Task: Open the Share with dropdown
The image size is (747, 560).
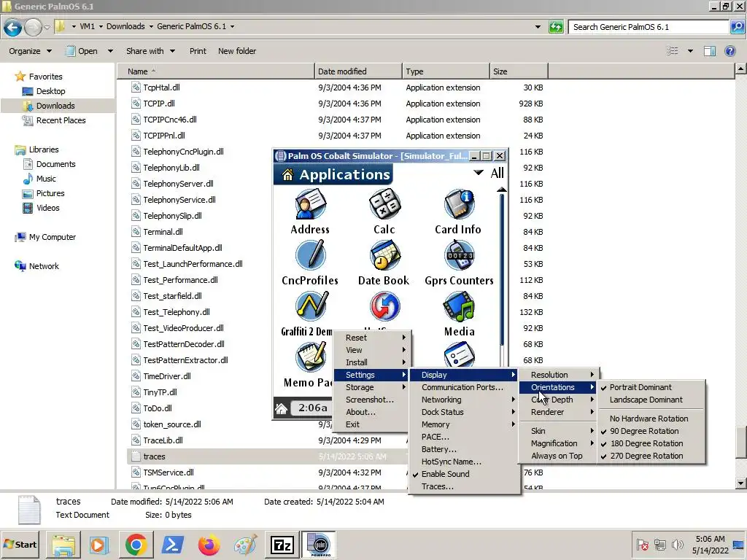Action: pyautogui.click(x=150, y=51)
